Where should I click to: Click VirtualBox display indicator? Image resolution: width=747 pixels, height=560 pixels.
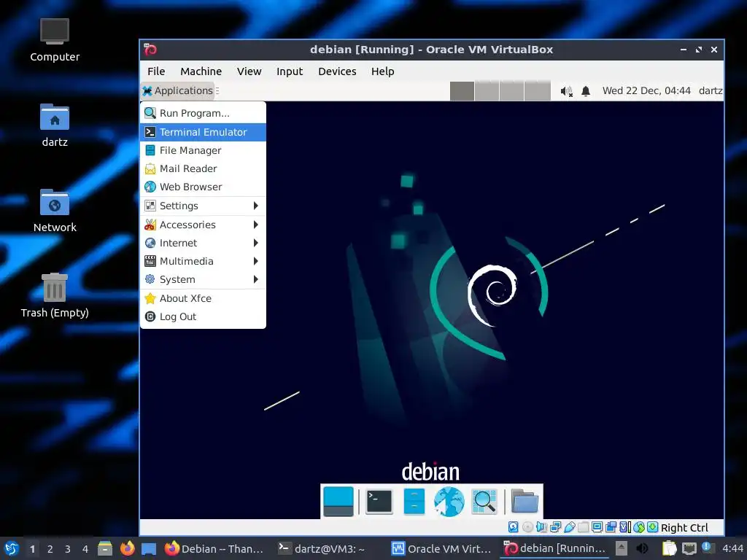point(597,527)
